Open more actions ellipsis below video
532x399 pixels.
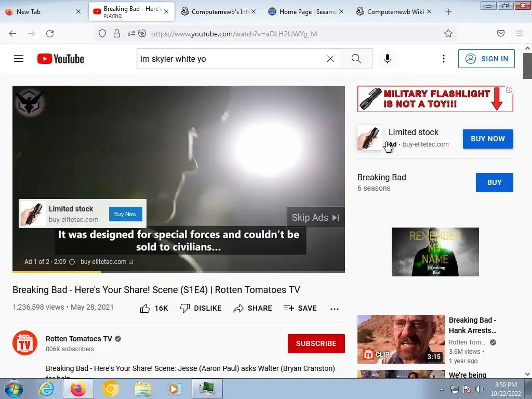[x=335, y=309]
